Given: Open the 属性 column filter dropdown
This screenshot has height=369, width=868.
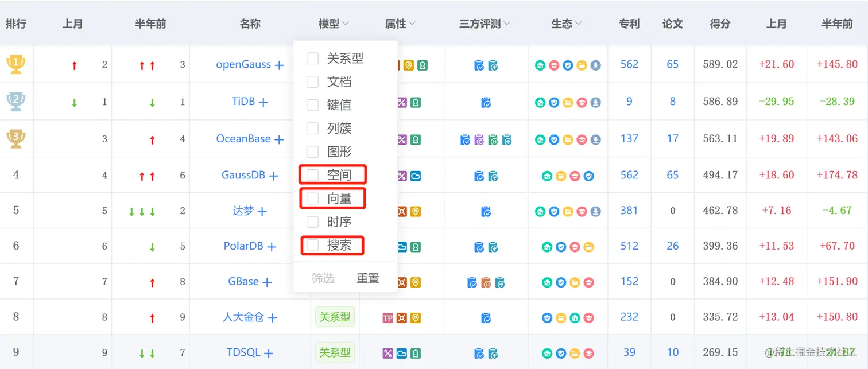Looking at the screenshot, I should click(x=412, y=24).
